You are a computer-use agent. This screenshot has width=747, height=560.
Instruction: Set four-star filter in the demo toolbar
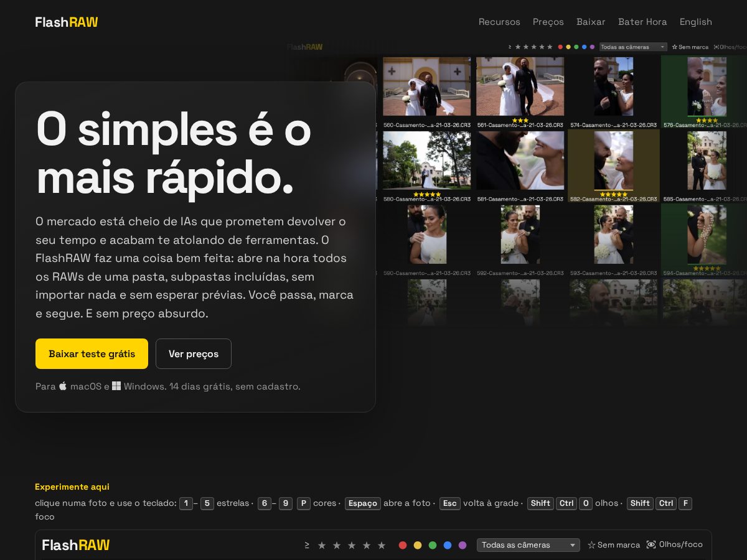tap(367, 545)
